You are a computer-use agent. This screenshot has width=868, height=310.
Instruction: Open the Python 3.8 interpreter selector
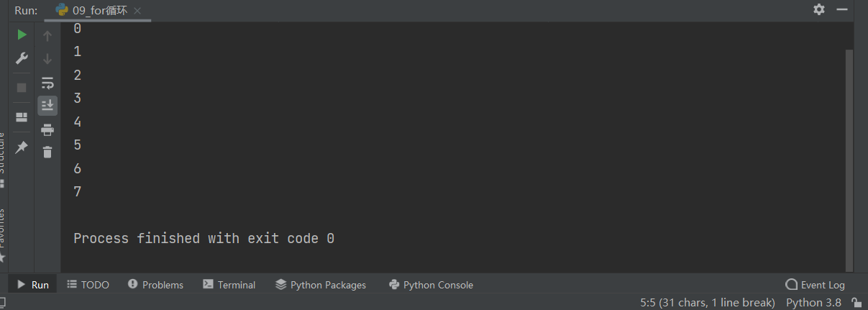click(813, 303)
